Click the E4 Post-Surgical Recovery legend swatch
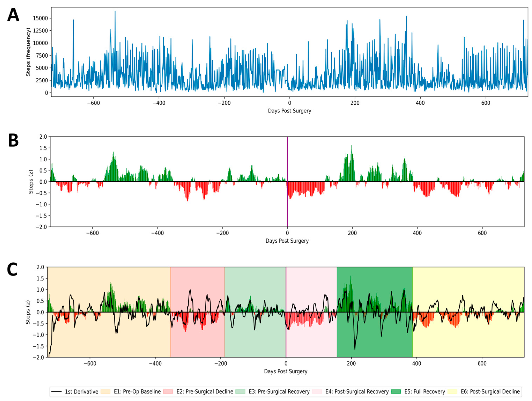The width and height of the screenshot is (532, 401). pos(317,392)
